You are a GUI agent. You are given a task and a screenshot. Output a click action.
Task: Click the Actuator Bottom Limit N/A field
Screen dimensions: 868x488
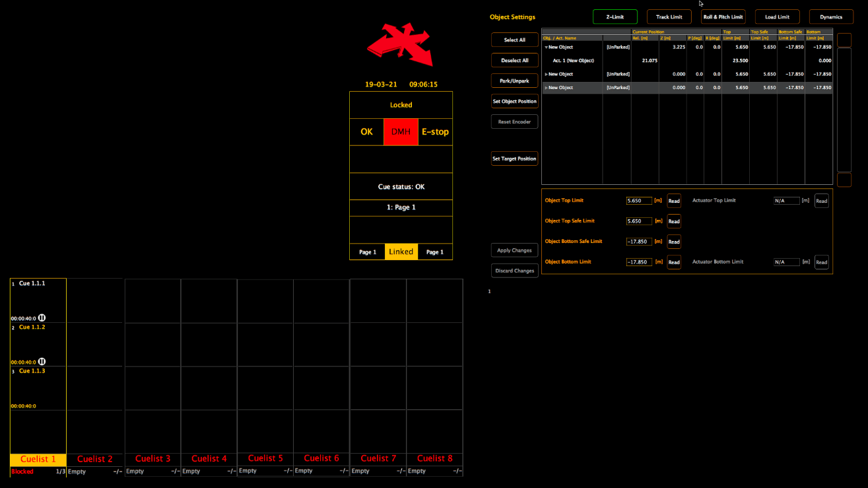point(787,262)
